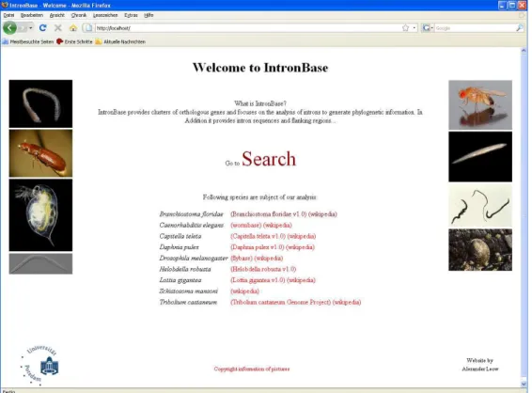Open the Erste Schritte bookmark

(74, 41)
